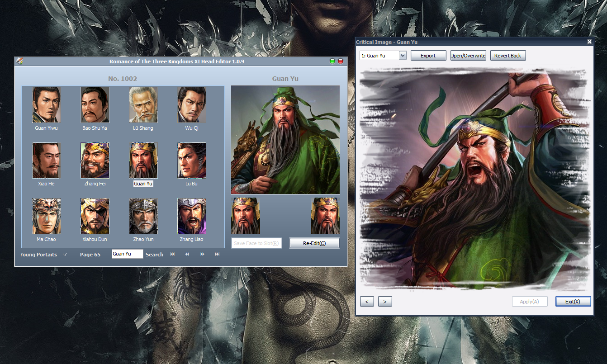Viewport: 607px width, 364px height.
Task: Click green minimize button of Head Editor
Action: [332, 61]
